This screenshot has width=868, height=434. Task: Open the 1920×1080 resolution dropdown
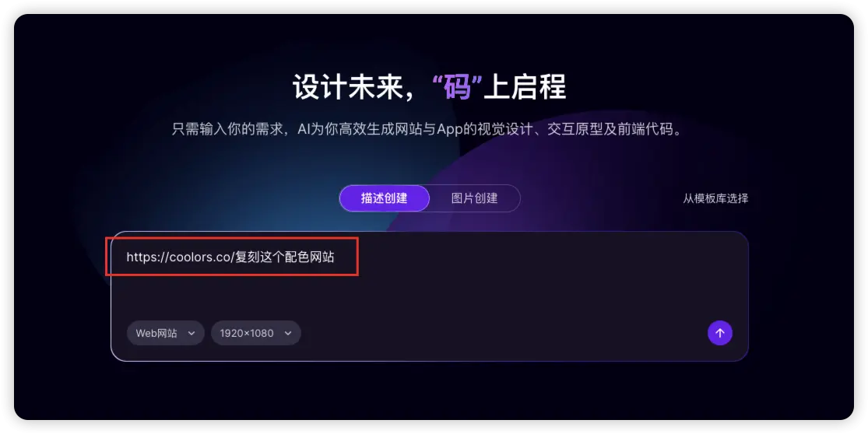(256, 334)
